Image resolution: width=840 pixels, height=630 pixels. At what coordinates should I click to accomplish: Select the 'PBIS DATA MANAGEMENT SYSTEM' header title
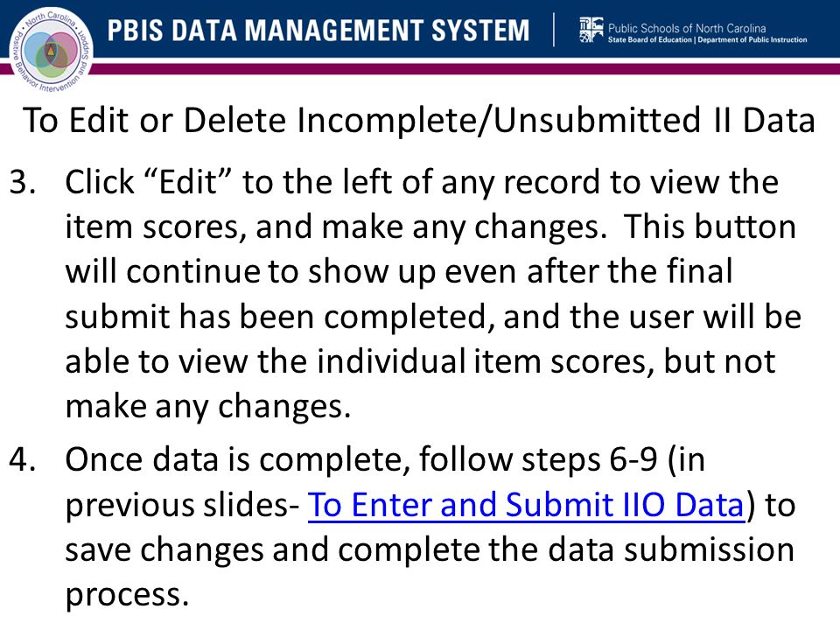click(318, 30)
